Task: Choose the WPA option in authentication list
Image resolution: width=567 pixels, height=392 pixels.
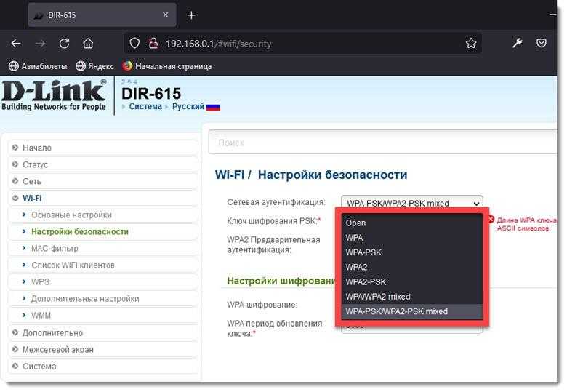Action: pyautogui.click(x=412, y=238)
